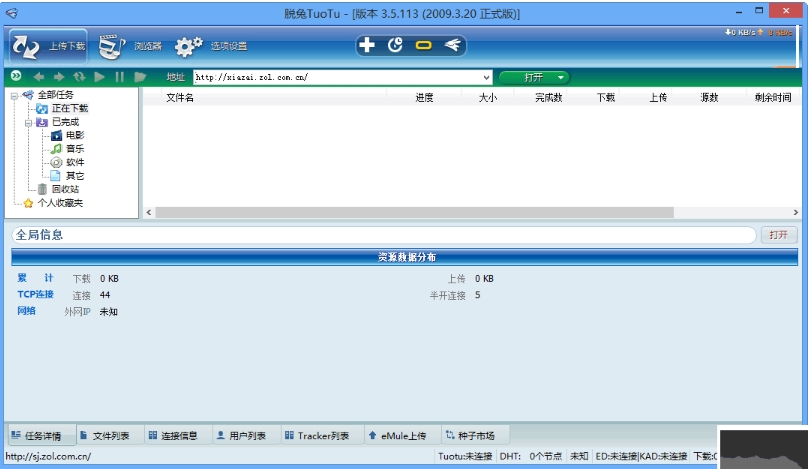Click the TuoTu rabbit icon in title bar

click(x=12, y=13)
